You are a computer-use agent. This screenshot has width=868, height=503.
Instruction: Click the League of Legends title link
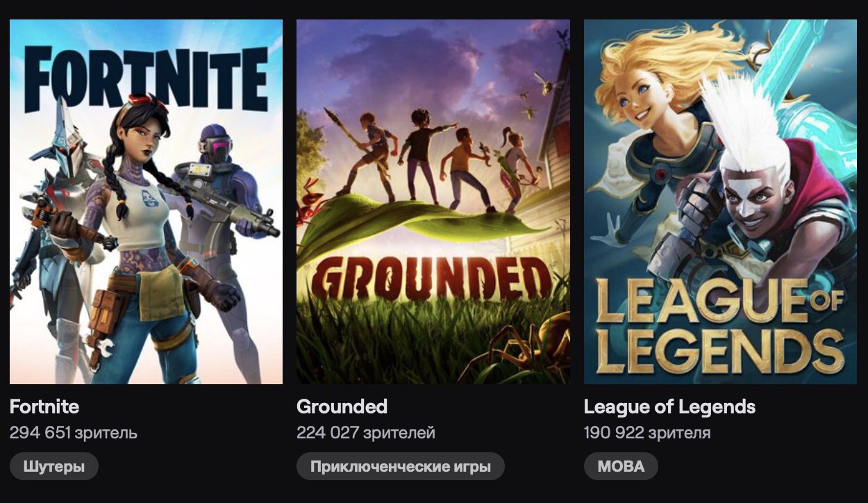[669, 407]
